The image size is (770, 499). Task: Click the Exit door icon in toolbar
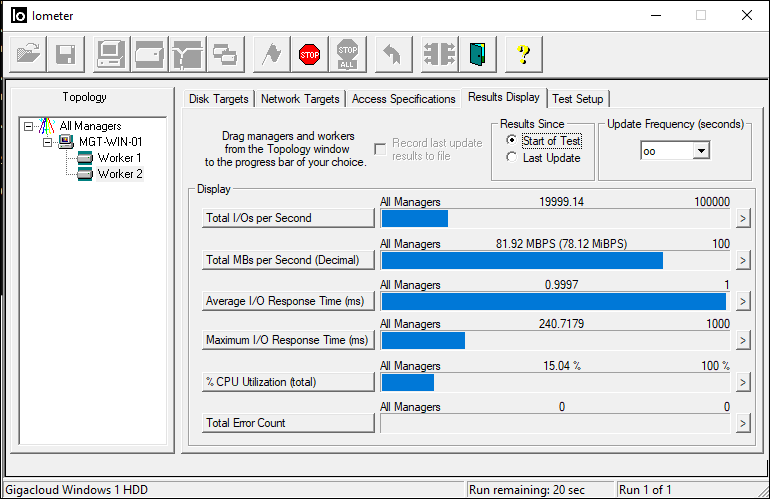coord(478,54)
